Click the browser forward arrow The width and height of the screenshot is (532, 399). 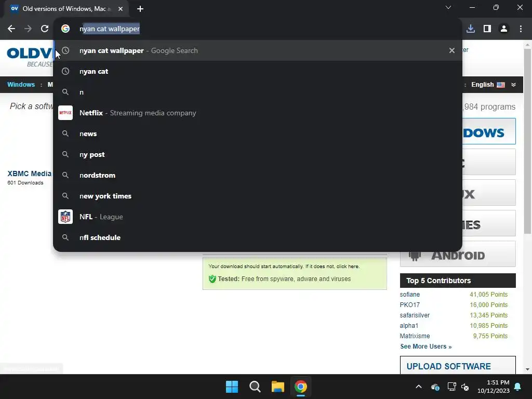click(28, 29)
